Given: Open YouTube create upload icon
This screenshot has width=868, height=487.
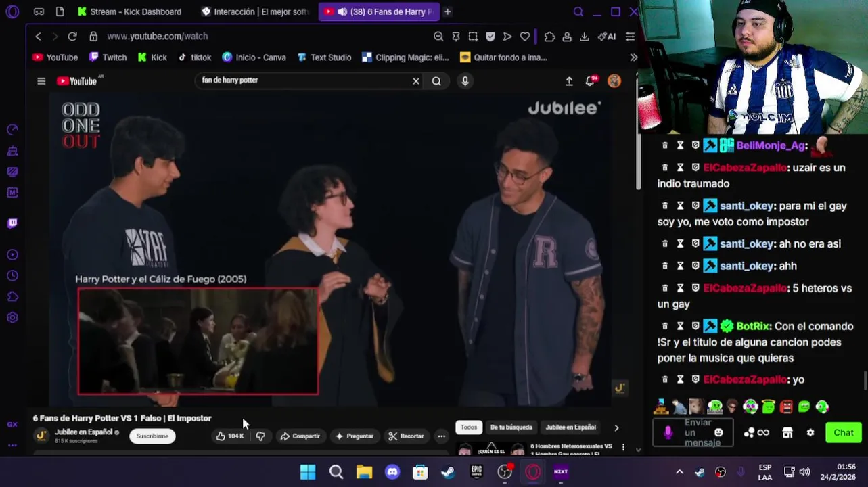Looking at the screenshot, I should pyautogui.click(x=569, y=81).
